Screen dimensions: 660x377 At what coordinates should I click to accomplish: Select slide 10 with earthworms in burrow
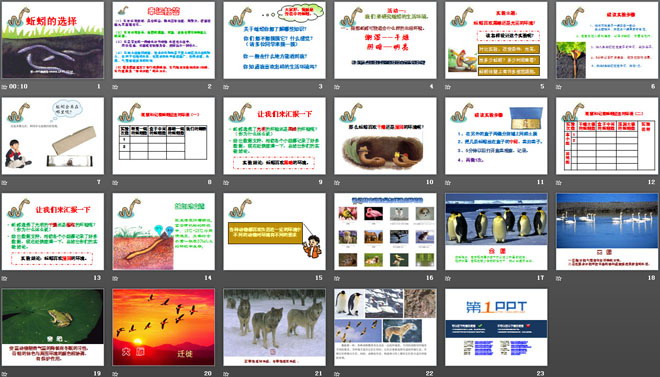[x=386, y=136]
